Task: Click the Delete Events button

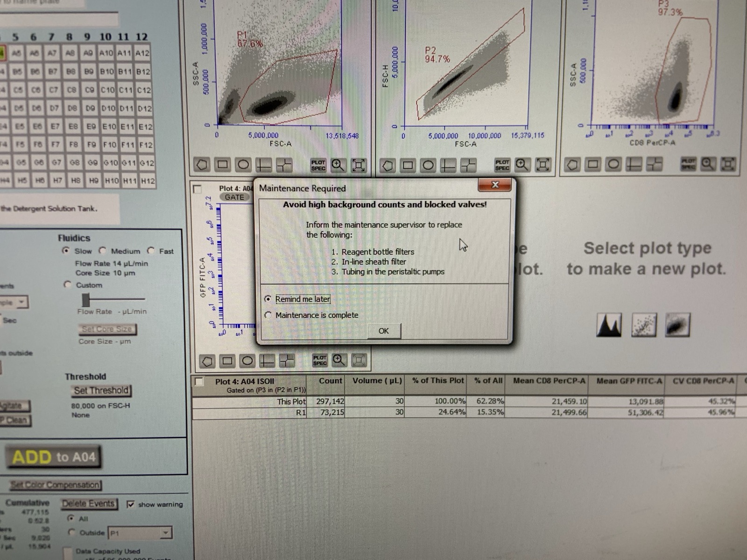Action: (x=89, y=504)
